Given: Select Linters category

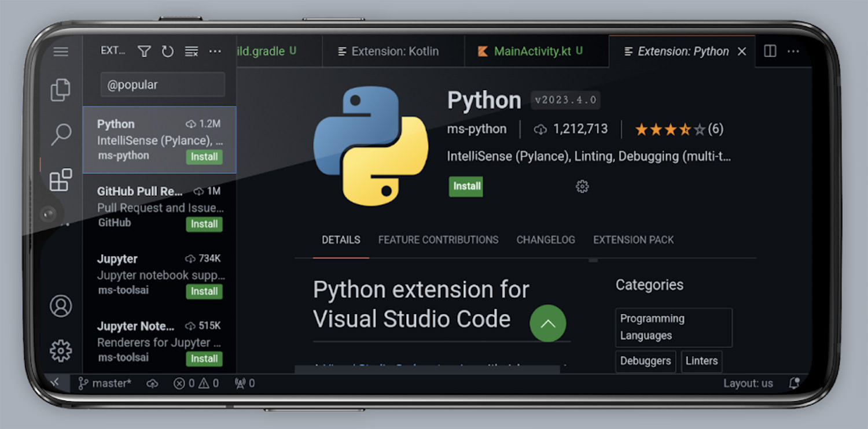Looking at the screenshot, I should pos(701,361).
